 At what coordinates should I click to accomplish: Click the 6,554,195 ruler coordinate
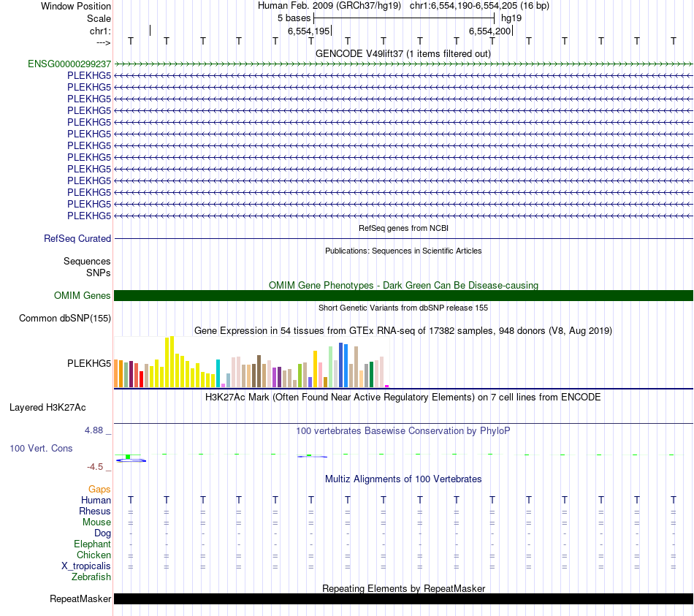308,31
